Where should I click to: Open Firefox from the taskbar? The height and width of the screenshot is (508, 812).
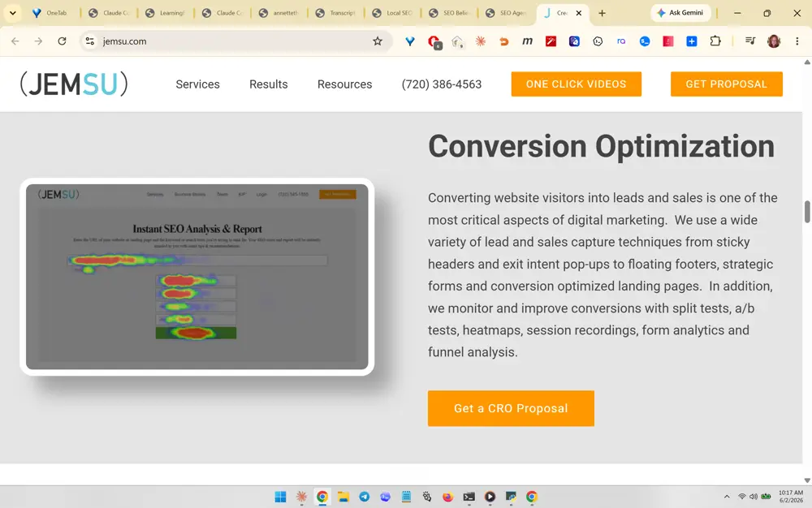(x=447, y=497)
